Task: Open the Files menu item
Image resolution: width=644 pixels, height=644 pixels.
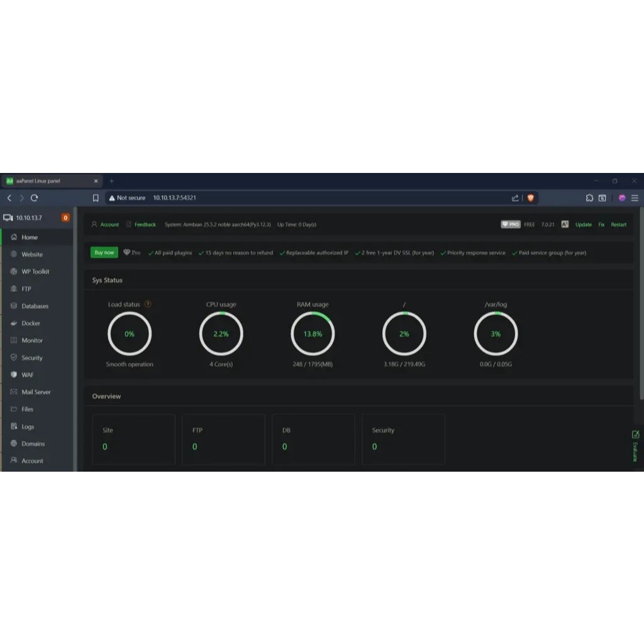Action: click(x=27, y=409)
